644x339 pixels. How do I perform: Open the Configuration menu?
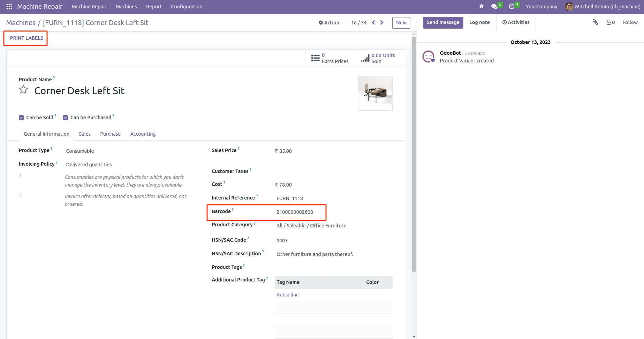(x=187, y=7)
